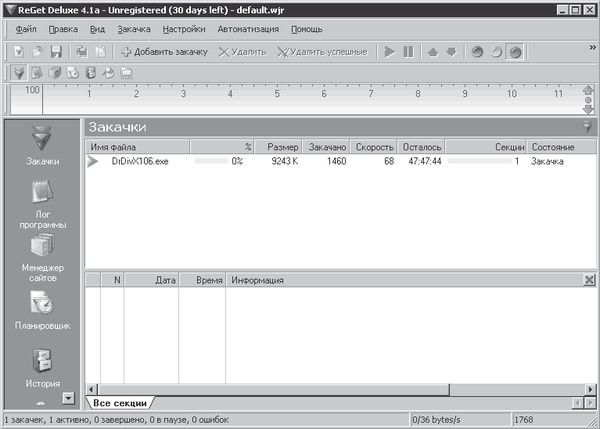Close the log panel with the X
The width and height of the screenshot is (600, 429).
(589, 282)
